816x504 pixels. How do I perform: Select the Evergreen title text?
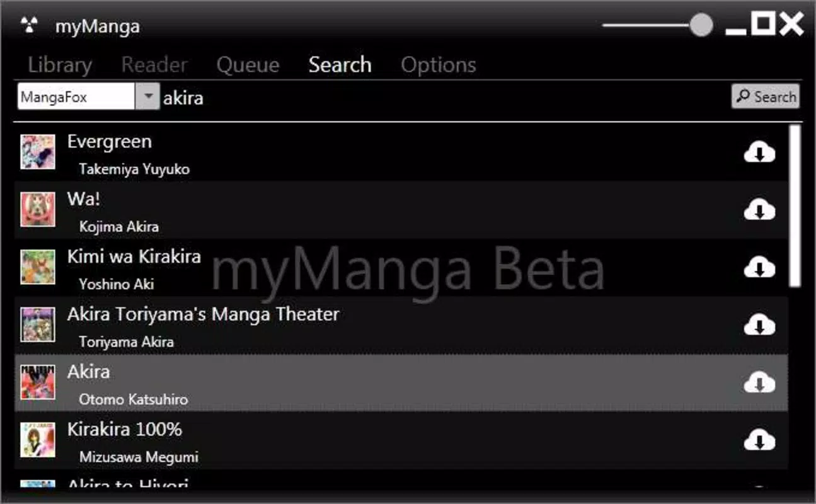point(110,142)
